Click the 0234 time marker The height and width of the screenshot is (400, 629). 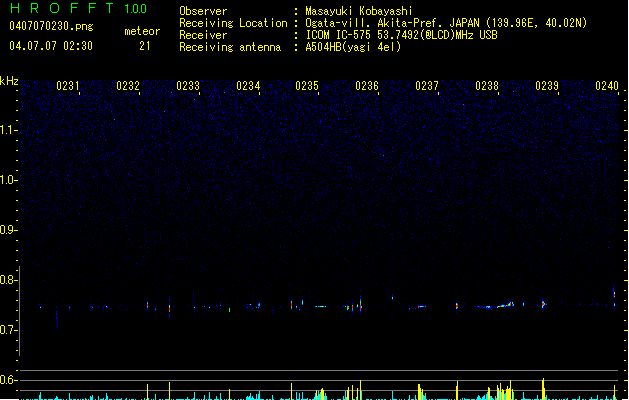[248, 86]
